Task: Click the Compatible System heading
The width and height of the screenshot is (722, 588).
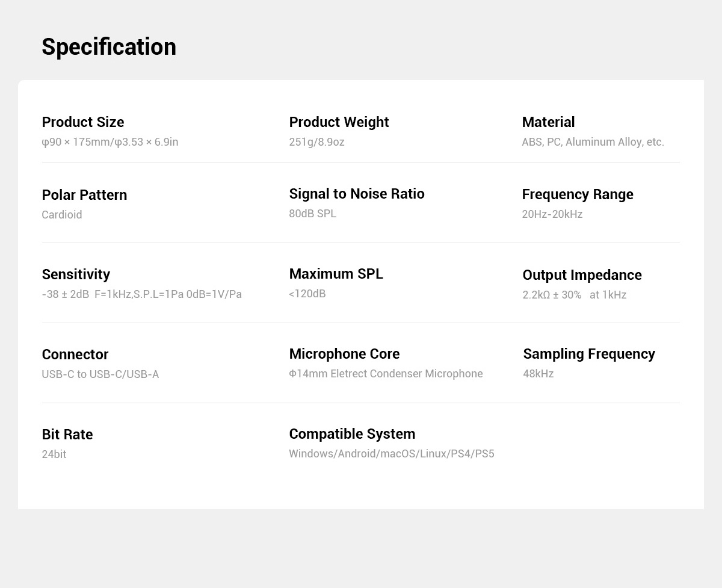Action: (x=352, y=434)
